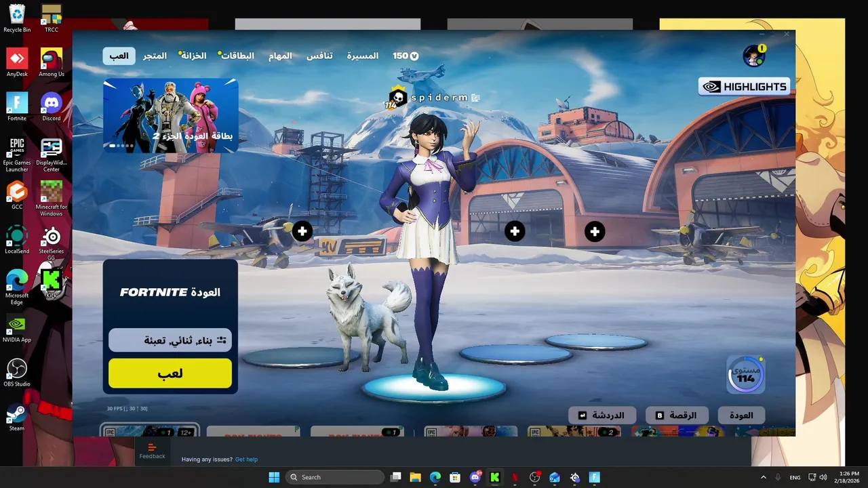Click the Get help link
Viewport: 868px width, 488px height.
(x=246, y=460)
